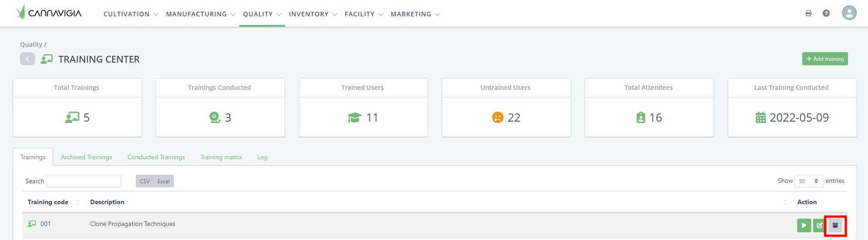Expand the Cultivation menu
This screenshot has width=868, height=240.
point(131,14)
